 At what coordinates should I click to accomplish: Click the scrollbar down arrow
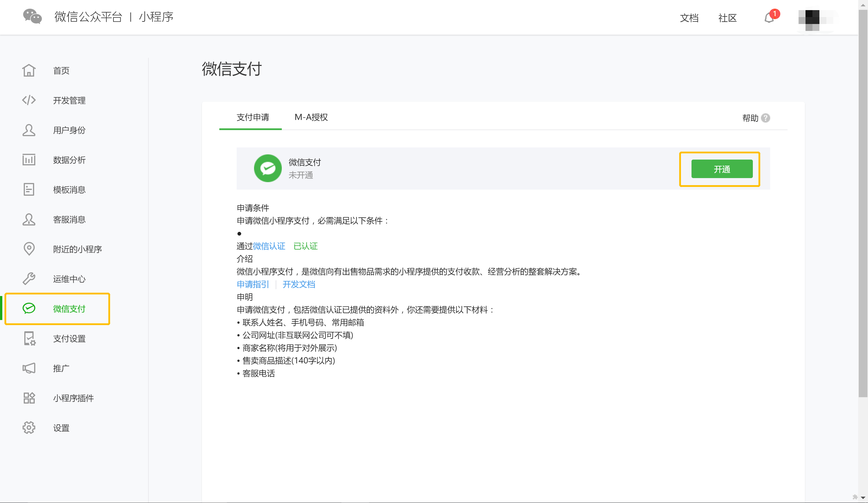coord(863,497)
